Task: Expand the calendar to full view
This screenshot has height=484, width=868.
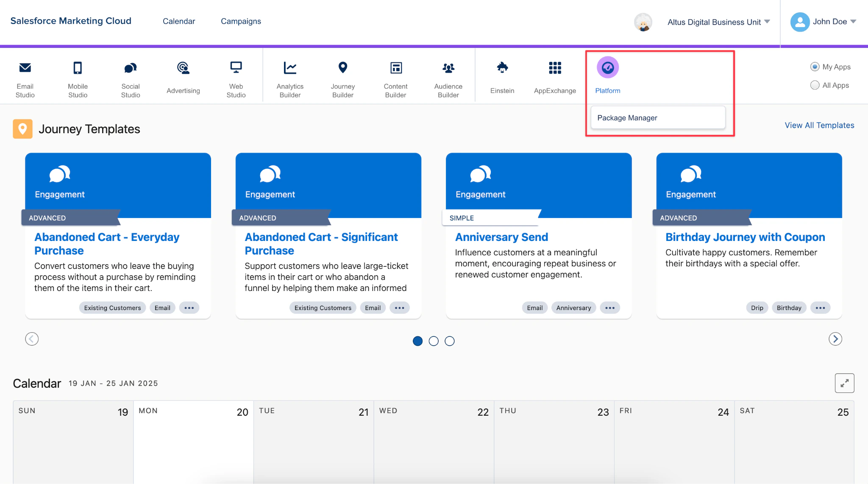Action: point(844,383)
